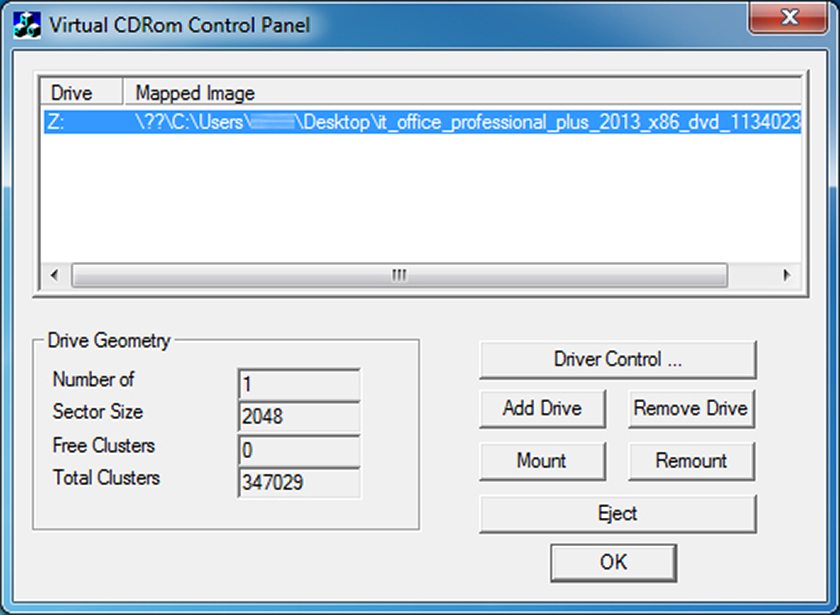Click the Virtual CDRom Control Panel title text
840x615 pixels.
pyautogui.click(x=180, y=25)
